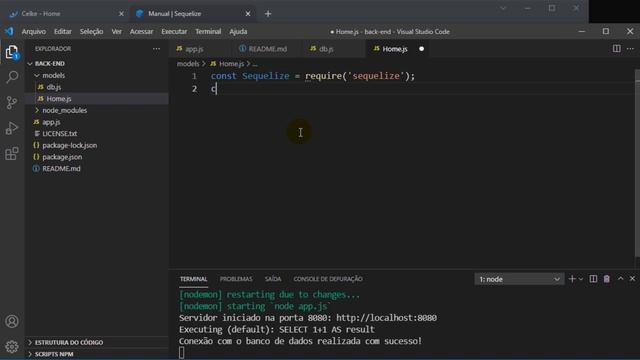Viewport: 640px width, 360px height.
Task: Open the Run and Debug view
Action: tap(12, 128)
